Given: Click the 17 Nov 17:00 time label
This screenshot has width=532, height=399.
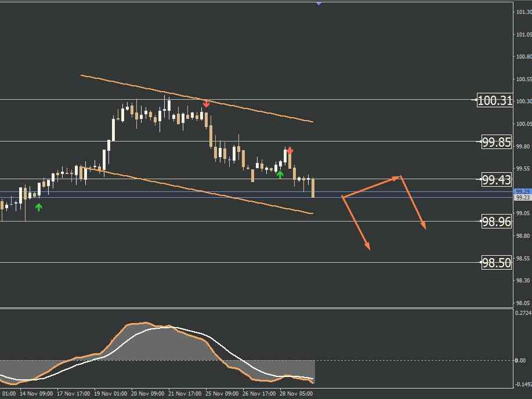Looking at the screenshot, I should 74,394.
